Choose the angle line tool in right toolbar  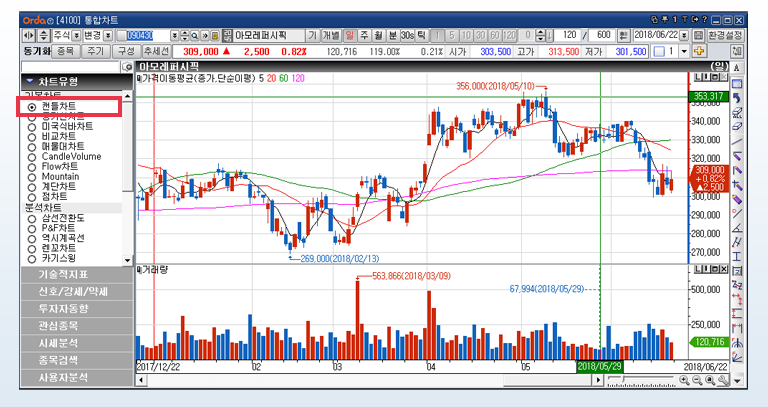tap(737, 228)
